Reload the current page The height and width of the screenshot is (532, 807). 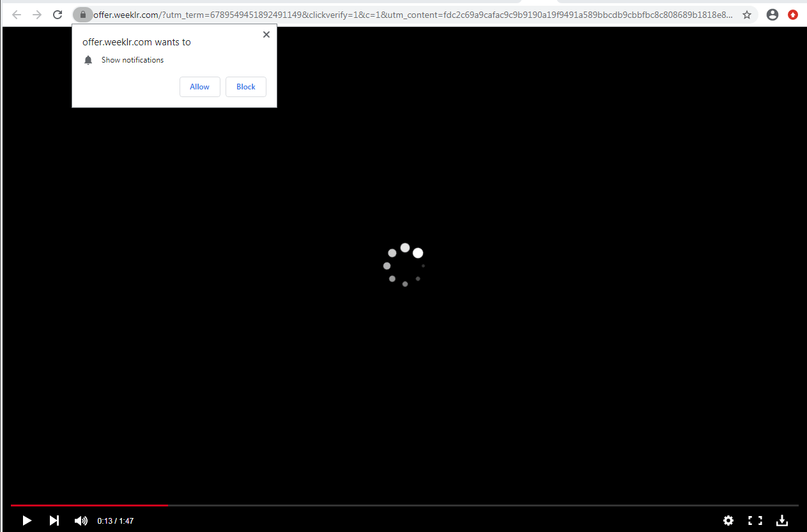tap(58, 15)
